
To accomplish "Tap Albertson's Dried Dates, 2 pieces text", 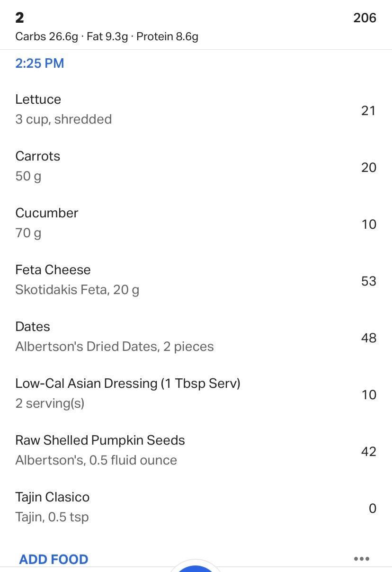I will coord(115,347).
